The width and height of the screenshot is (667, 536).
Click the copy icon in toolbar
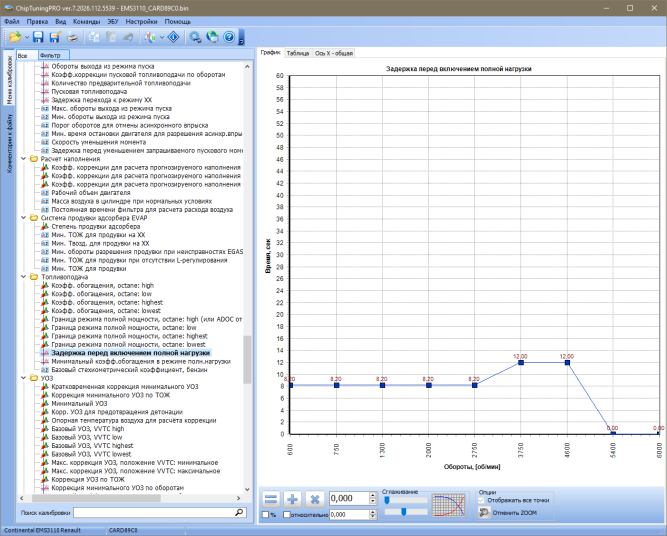(94, 37)
